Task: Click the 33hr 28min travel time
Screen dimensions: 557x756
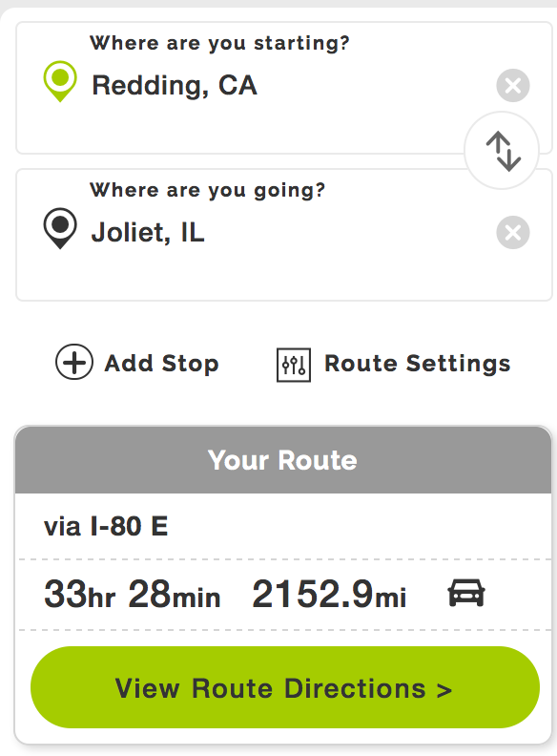Action: [x=133, y=594]
